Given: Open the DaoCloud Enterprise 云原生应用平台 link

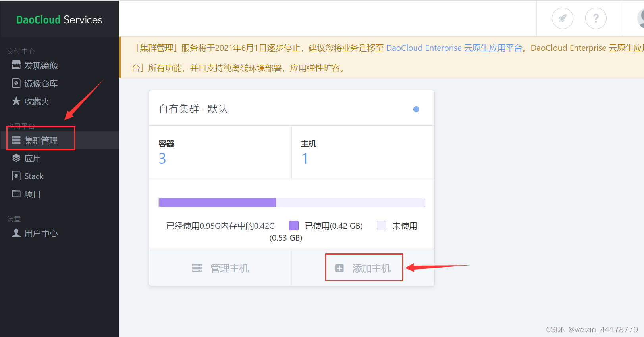Looking at the screenshot, I should [454, 48].
